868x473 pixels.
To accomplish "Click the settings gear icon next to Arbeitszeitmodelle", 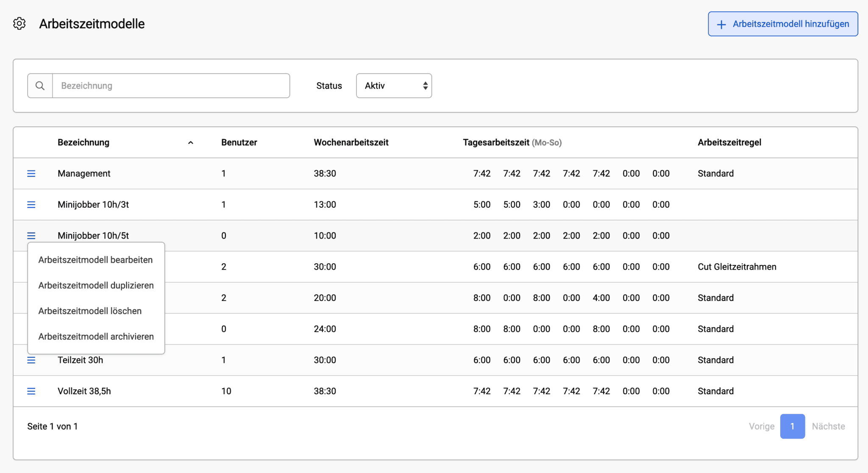I will pos(19,24).
